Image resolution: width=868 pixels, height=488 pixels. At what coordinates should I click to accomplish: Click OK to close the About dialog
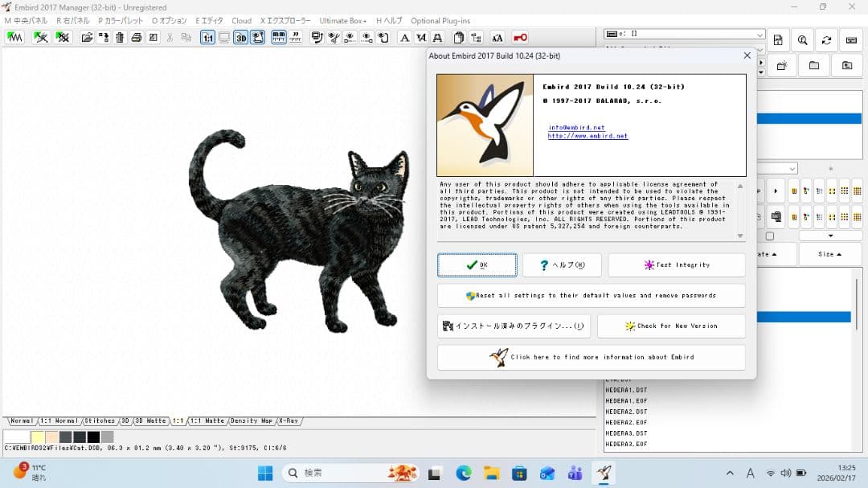click(x=477, y=265)
